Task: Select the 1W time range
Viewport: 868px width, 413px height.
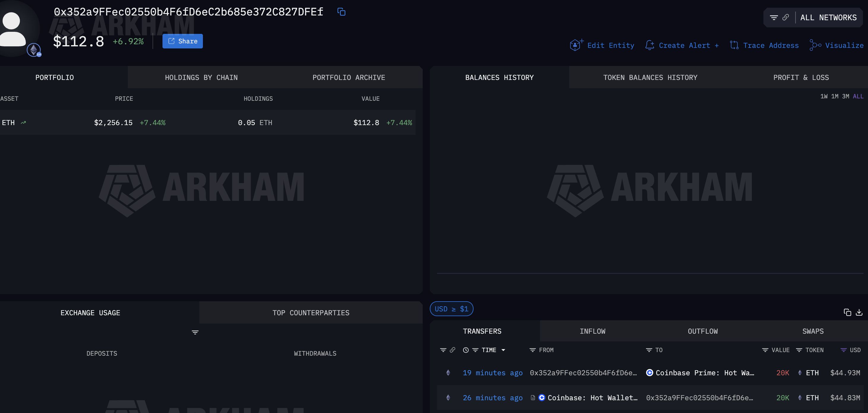Action: click(823, 97)
